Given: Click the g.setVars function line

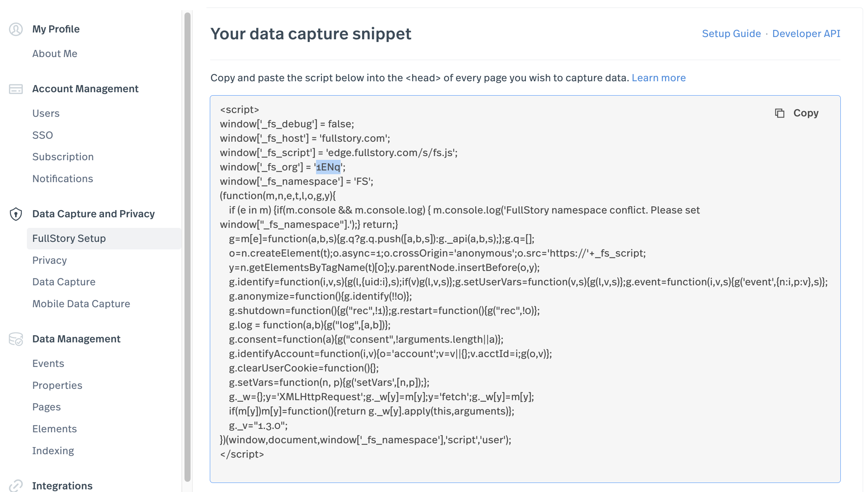Looking at the screenshot, I should coord(329,382).
